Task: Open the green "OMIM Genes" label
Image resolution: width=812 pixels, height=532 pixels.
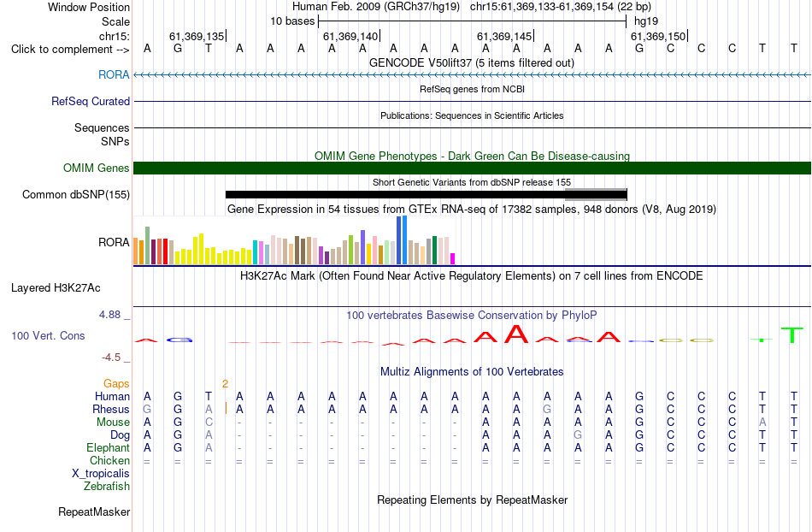Action: 97,168
